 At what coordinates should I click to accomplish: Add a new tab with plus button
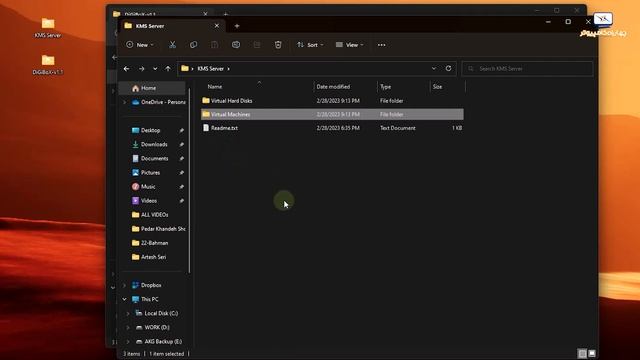coord(237,26)
